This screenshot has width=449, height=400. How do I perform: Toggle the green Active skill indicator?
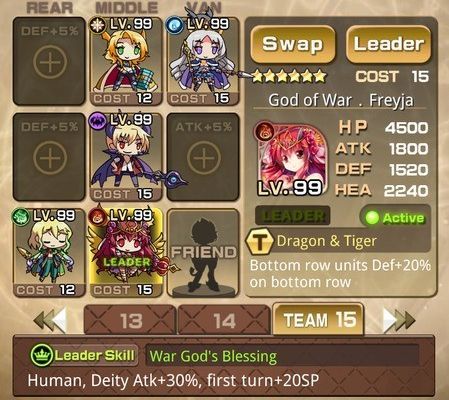tap(395, 218)
